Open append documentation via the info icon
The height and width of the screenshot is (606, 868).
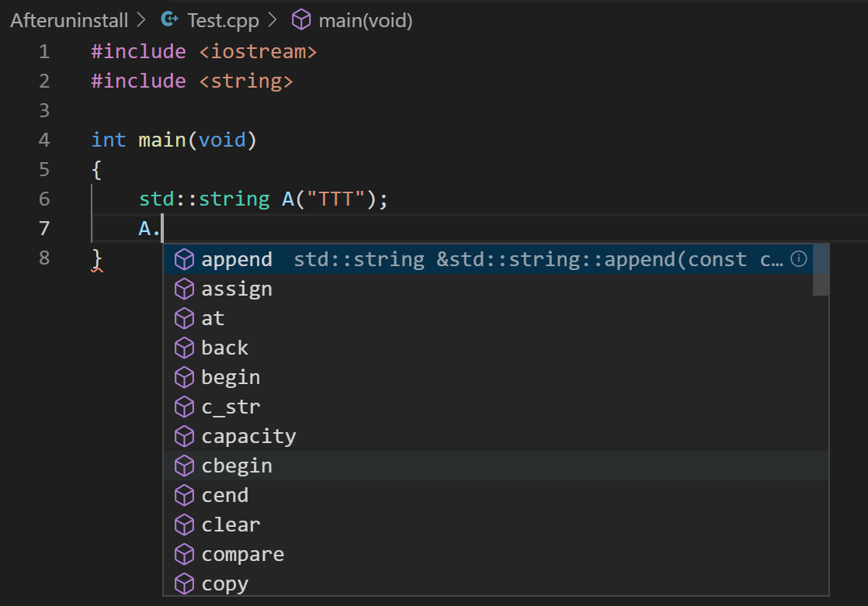coord(798,258)
